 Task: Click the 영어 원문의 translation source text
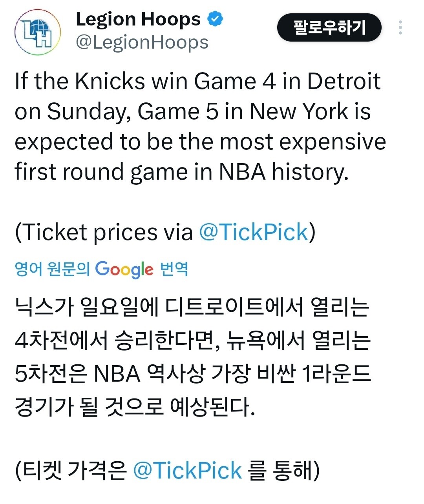pos(52,269)
